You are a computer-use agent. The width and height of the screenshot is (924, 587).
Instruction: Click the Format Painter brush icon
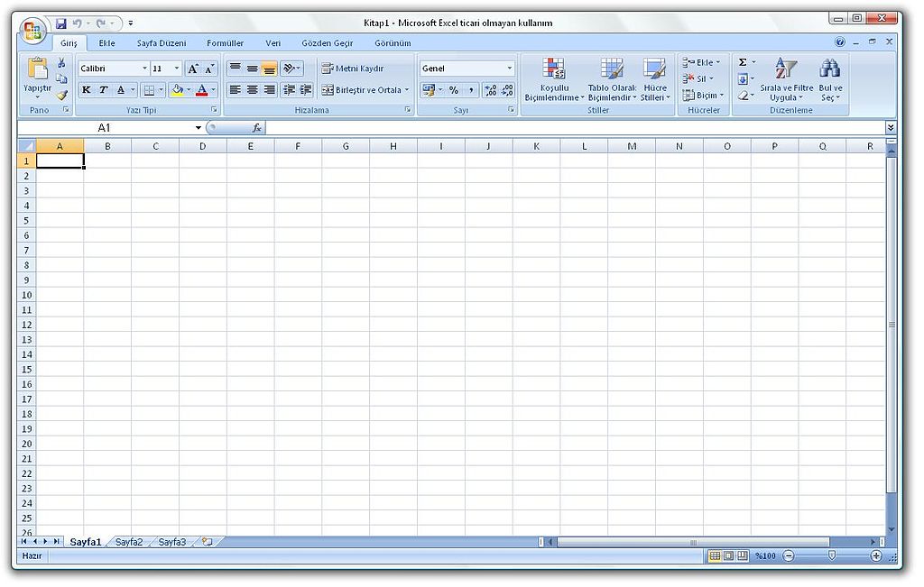point(62,94)
